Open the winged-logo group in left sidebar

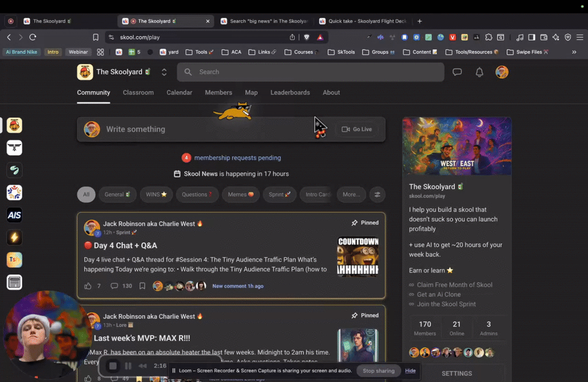pos(14,147)
